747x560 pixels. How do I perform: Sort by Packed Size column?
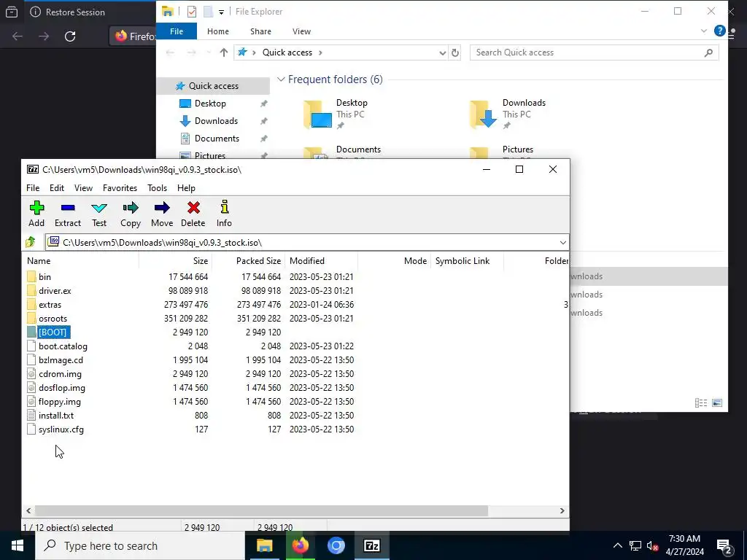tap(248, 261)
